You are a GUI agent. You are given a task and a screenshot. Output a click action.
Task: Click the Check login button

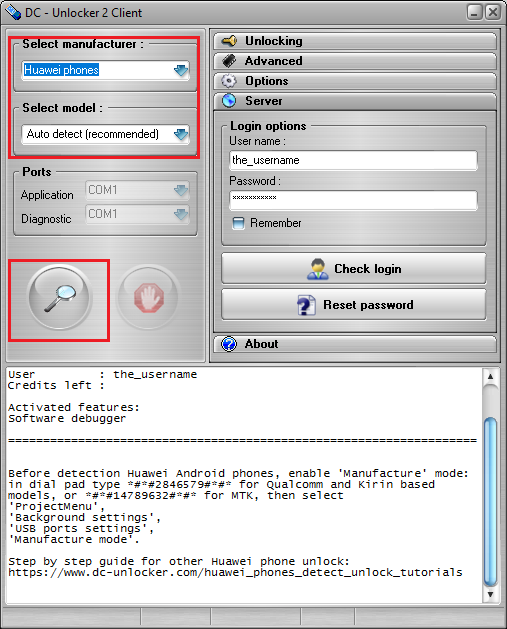(x=354, y=268)
